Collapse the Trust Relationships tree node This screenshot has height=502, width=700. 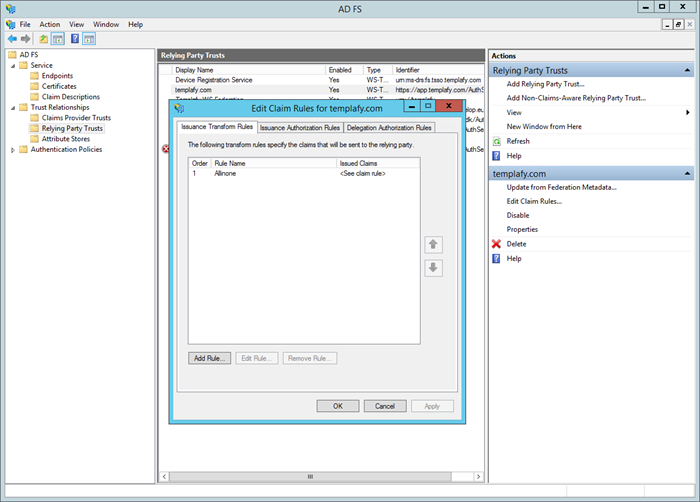pos(13,108)
